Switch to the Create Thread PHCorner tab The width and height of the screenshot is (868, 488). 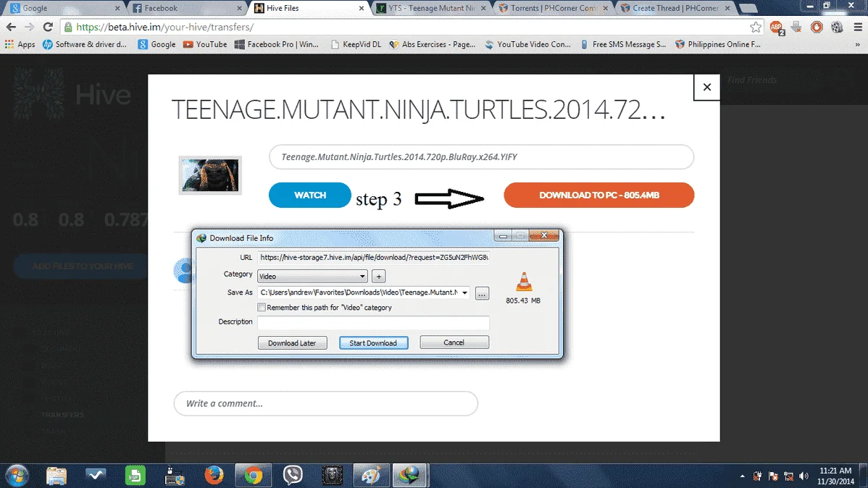[675, 8]
